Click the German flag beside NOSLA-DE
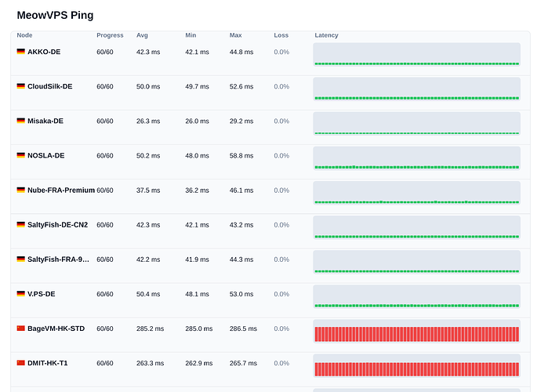This screenshot has height=392, width=541. [x=20, y=155]
